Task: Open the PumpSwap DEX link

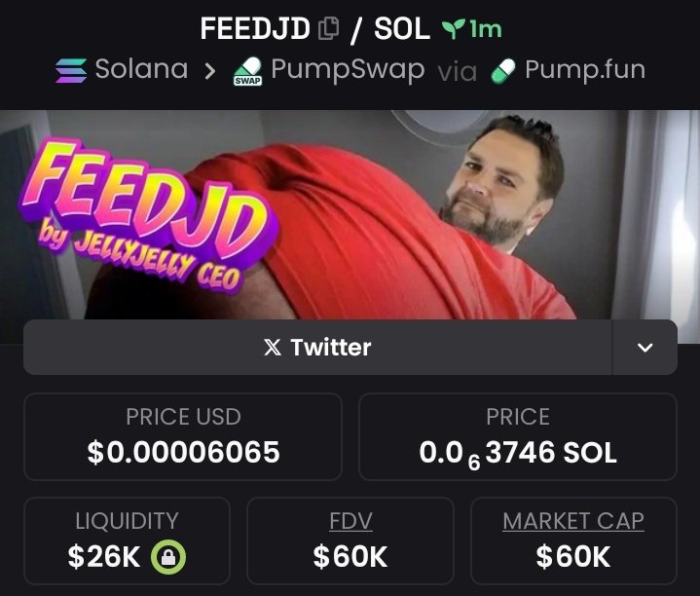Action: [329, 70]
